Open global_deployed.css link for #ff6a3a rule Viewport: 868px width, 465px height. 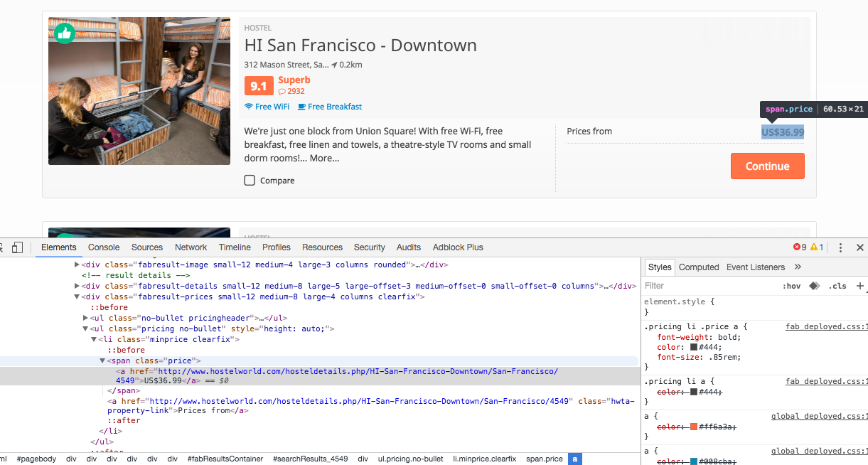click(820, 416)
